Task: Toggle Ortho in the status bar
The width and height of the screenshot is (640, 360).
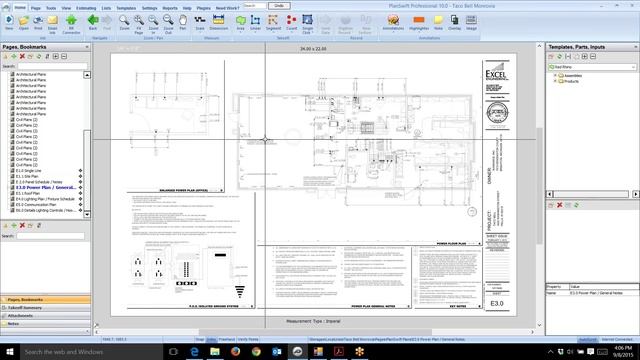Action: pos(211,339)
